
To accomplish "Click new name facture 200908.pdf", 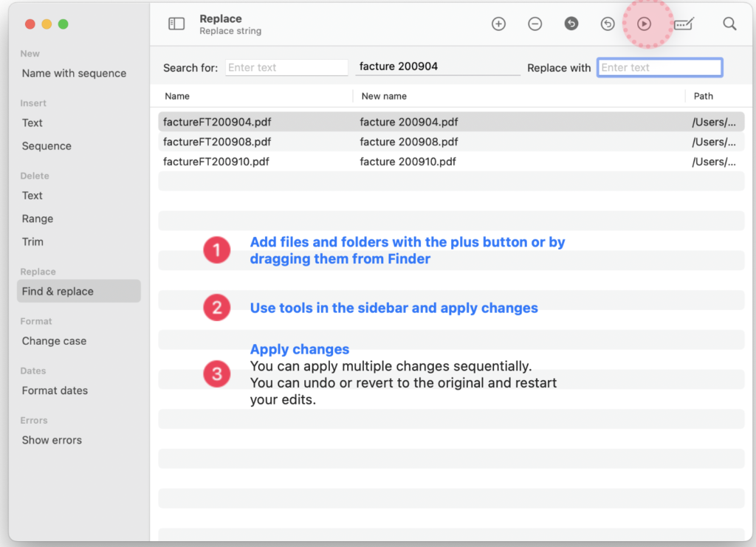I will click(x=409, y=142).
